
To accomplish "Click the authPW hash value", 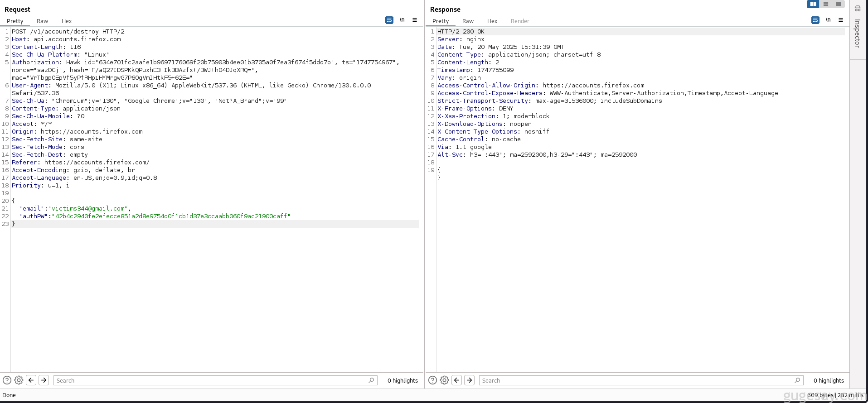I will click(x=171, y=216).
